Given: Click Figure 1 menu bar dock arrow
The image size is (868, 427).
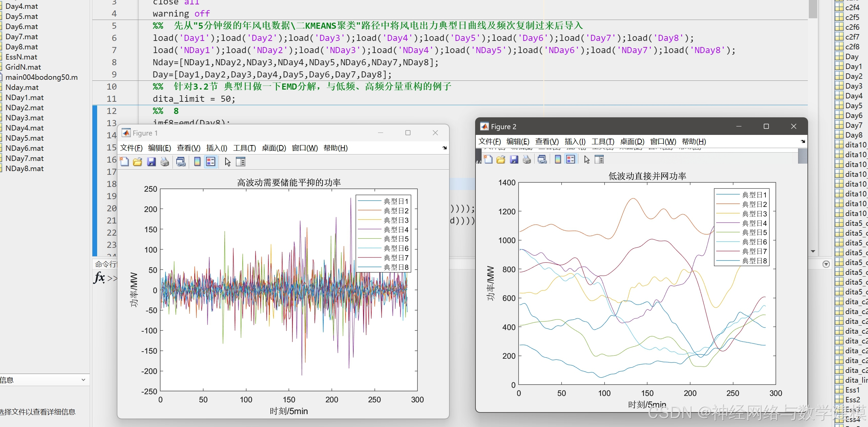Looking at the screenshot, I should [444, 148].
